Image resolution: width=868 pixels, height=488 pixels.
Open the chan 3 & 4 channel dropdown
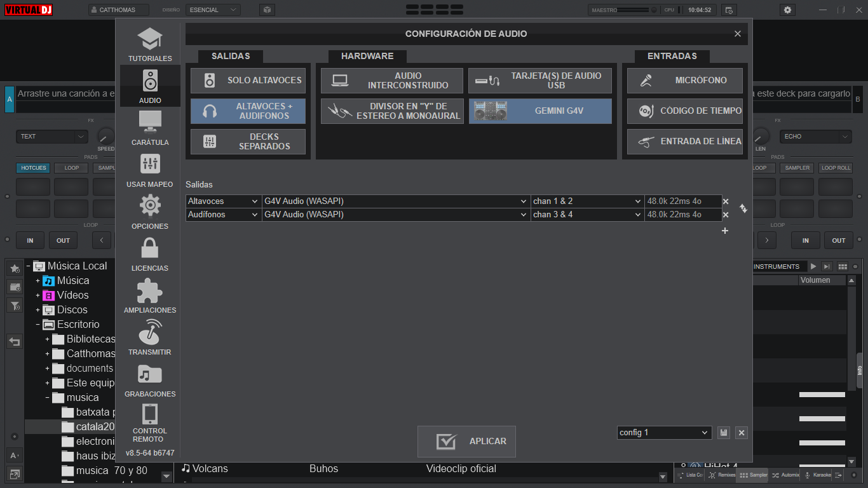tap(588, 215)
